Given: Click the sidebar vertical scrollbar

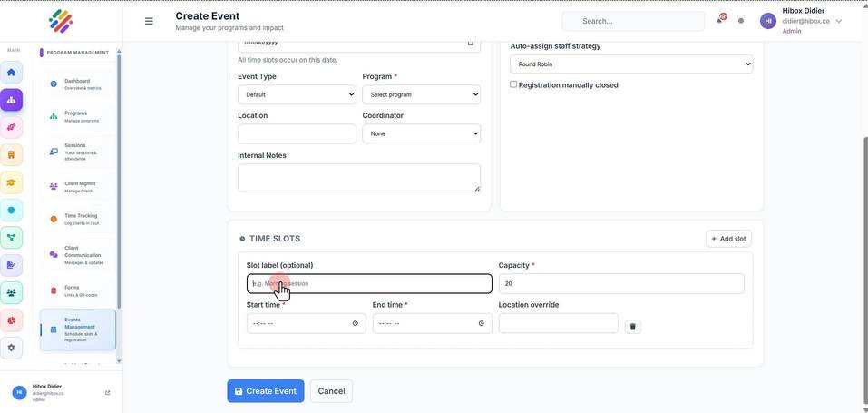Looking at the screenshot, I should pyautogui.click(x=119, y=181).
